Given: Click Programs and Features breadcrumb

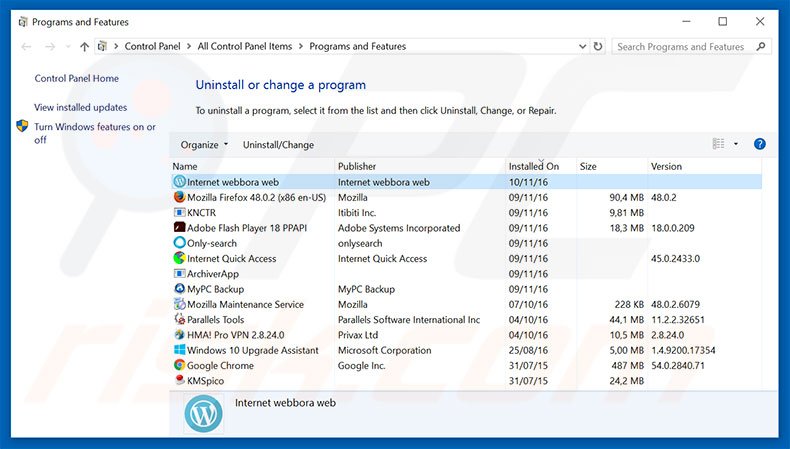Looking at the screenshot, I should (x=358, y=46).
